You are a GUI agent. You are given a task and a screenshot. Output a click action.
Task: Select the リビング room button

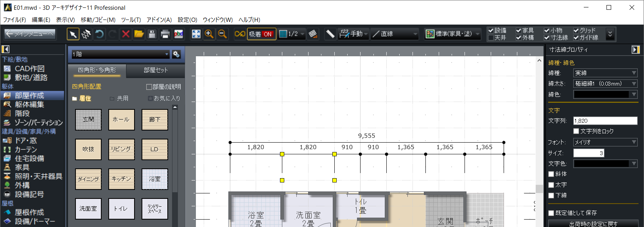121,149
